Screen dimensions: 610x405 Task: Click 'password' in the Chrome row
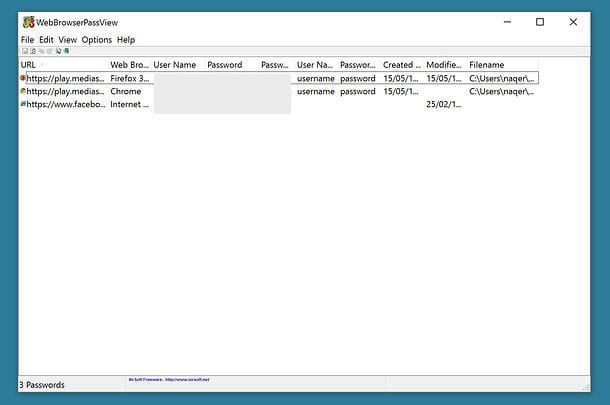(x=358, y=91)
